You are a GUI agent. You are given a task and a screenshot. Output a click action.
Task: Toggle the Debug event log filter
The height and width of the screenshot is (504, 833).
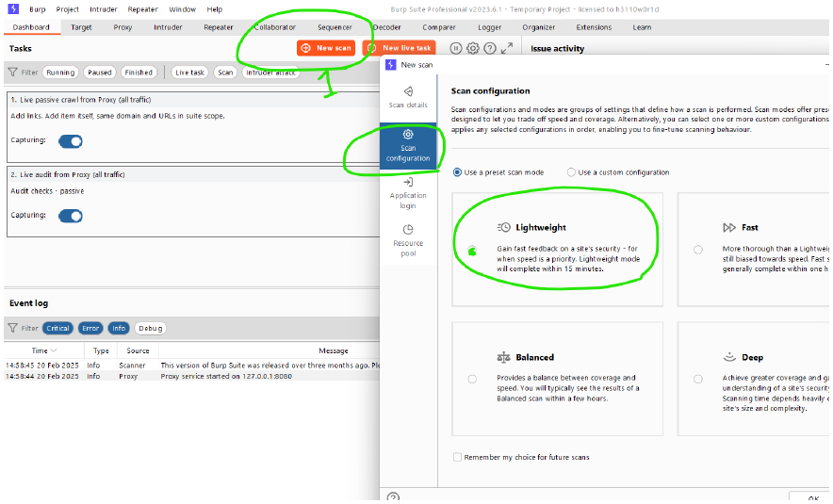pyautogui.click(x=151, y=328)
